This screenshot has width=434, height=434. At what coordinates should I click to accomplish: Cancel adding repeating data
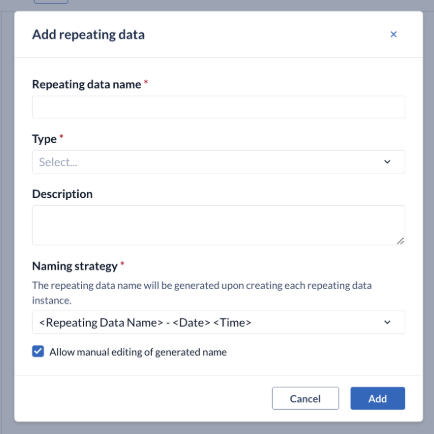click(305, 398)
